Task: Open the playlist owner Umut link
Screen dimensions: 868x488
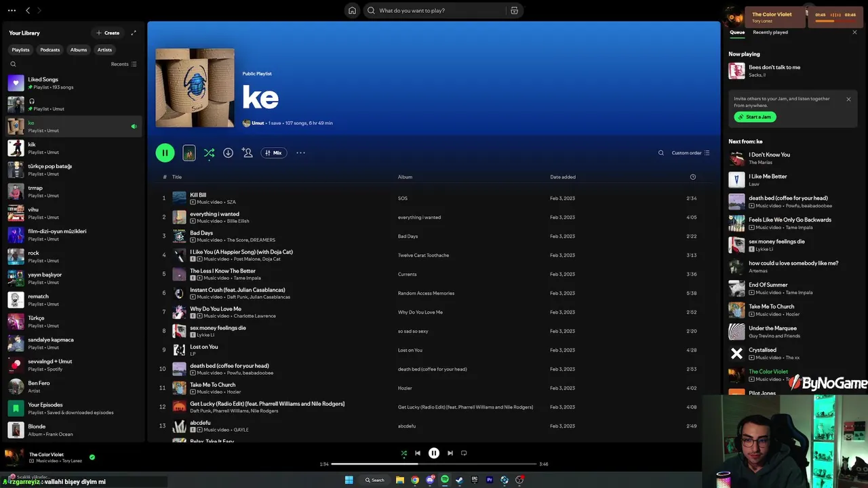Action: click(x=258, y=123)
